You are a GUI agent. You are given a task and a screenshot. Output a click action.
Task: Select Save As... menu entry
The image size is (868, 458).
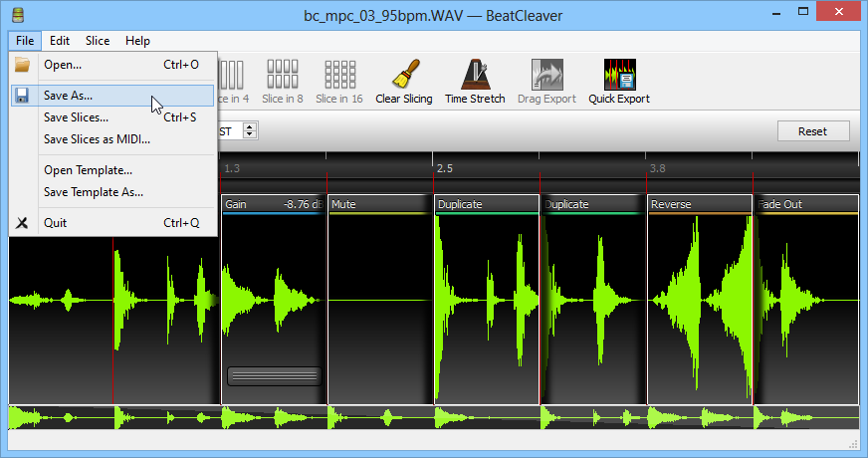pos(112,96)
